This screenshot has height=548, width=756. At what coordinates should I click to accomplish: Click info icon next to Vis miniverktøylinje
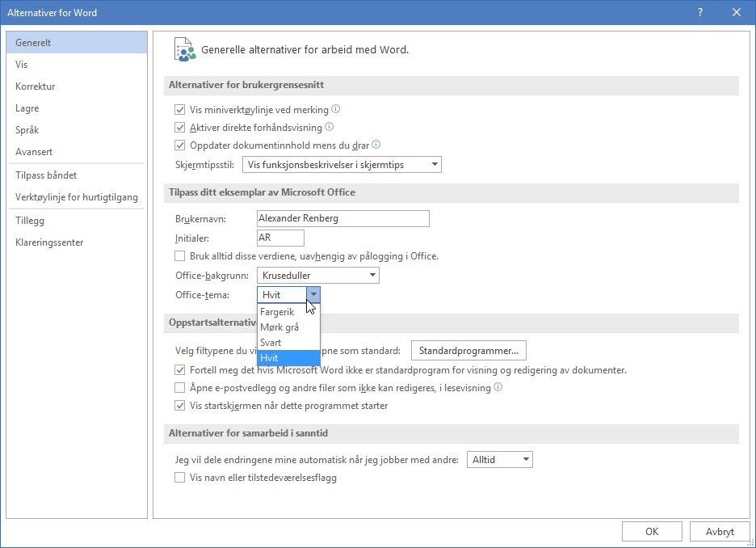(336, 109)
